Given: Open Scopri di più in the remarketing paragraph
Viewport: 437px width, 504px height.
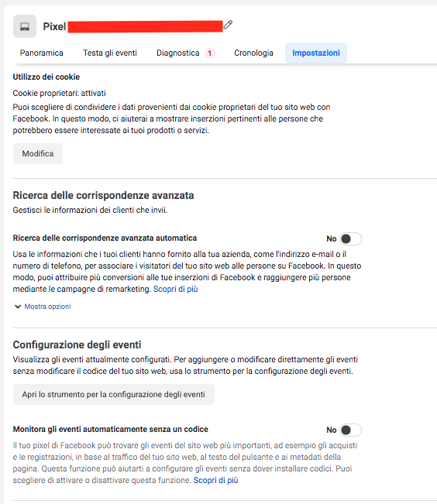Looking at the screenshot, I should (175, 290).
